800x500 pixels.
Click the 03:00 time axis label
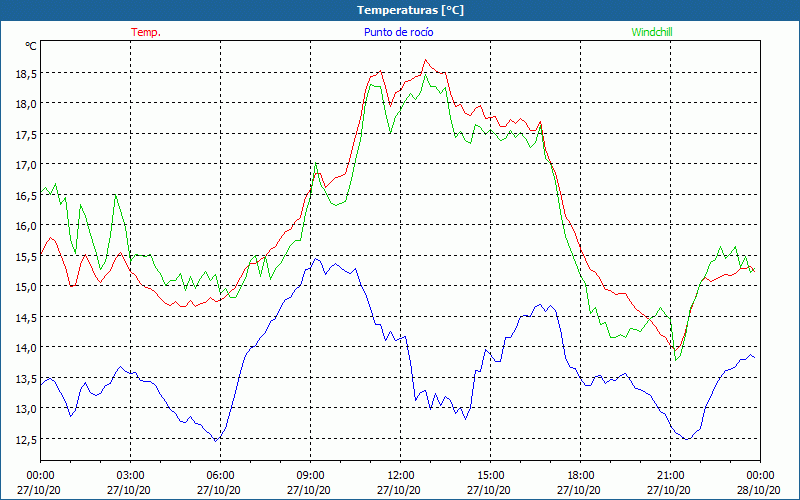131,476
